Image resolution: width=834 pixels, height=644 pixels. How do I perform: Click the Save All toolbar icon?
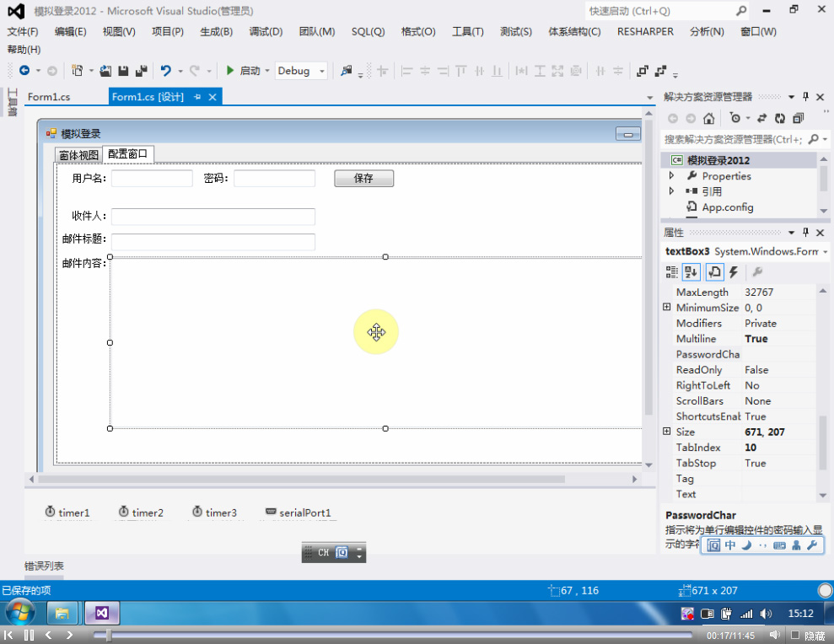click(140, 72)
